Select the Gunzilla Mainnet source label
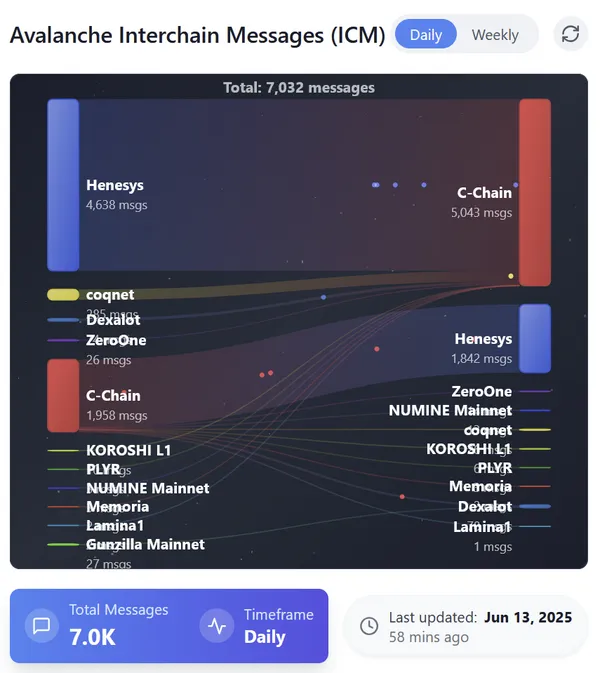The height and width of the screenshot is (673, 600). [x=145, y=544]
